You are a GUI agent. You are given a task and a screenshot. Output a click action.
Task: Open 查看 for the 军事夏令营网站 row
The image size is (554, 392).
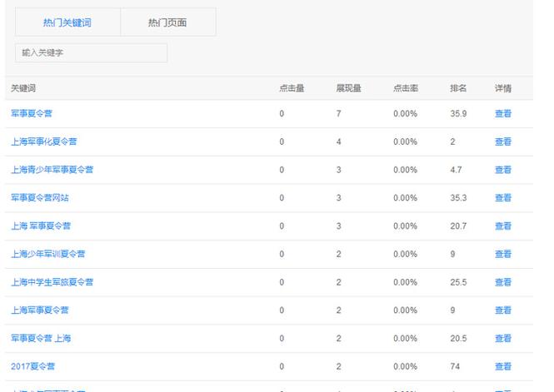[x=502, y=198]
